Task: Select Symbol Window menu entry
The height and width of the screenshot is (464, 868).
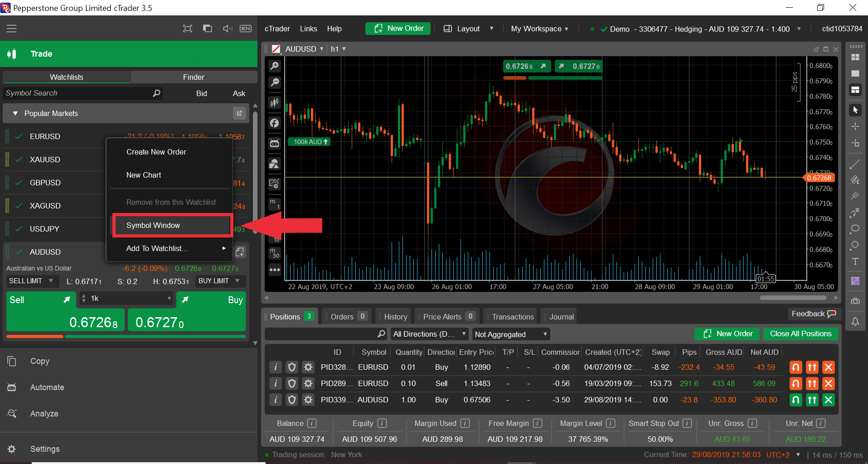Action: tap(153, 225)
